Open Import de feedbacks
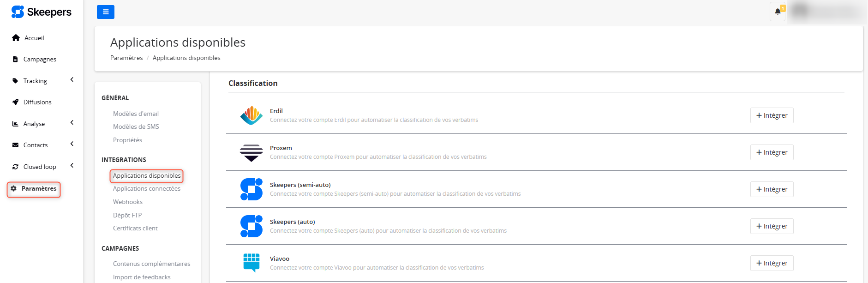Image resolution: width=868 pixels, height=283 pixels. point(142,277)
